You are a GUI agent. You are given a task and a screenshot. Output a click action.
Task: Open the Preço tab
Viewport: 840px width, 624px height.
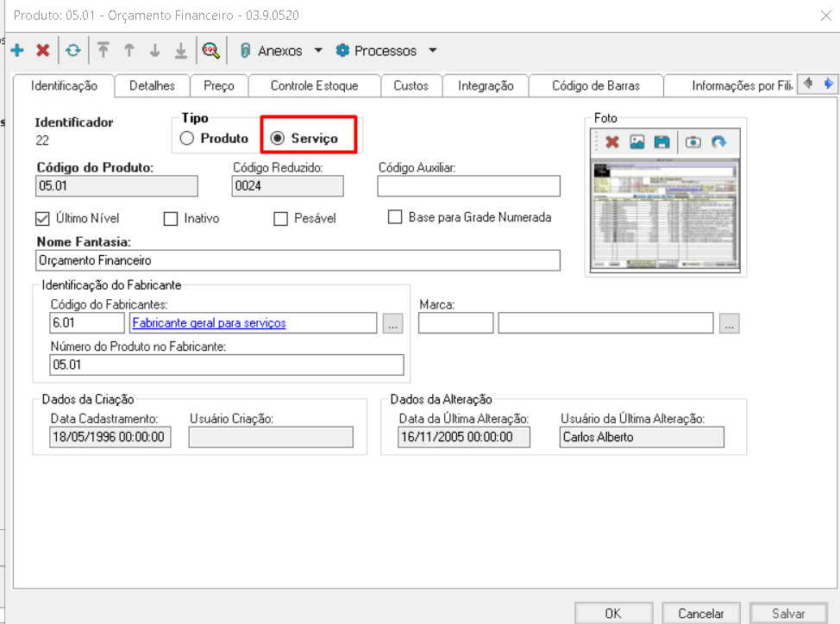click(219, 85)
